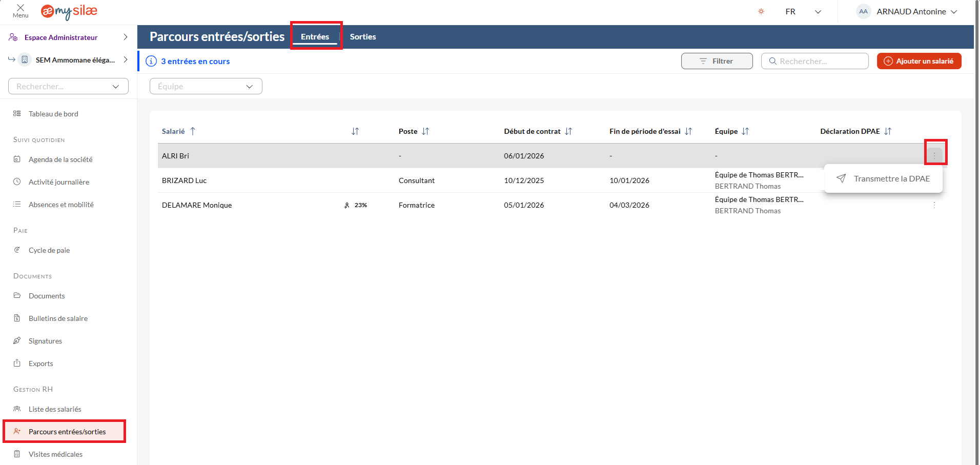The height and width of the screenshot is (465, 980).
Task: Click the Rechercher search field in toolbar
Action: click(x=820, y=61)
